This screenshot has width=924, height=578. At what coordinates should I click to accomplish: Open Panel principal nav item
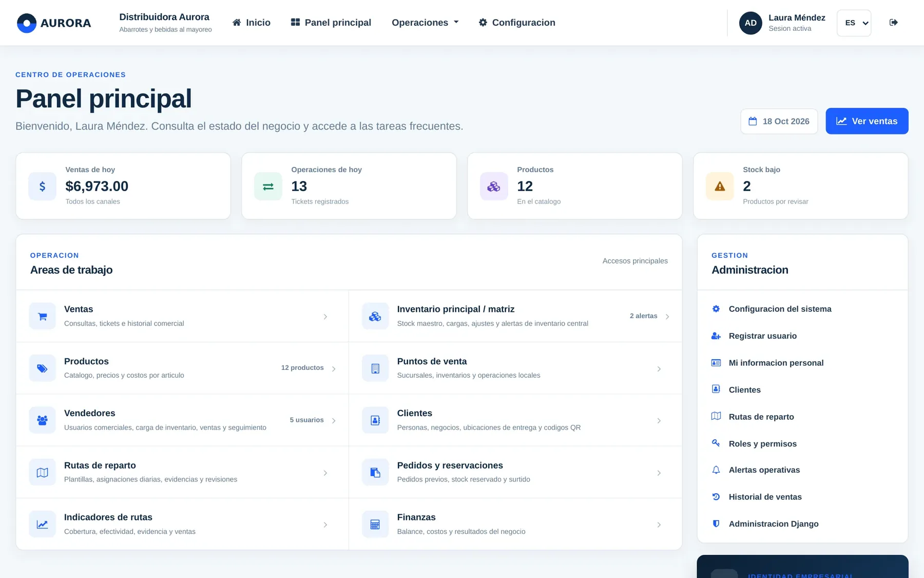click(x=331, y=23)
